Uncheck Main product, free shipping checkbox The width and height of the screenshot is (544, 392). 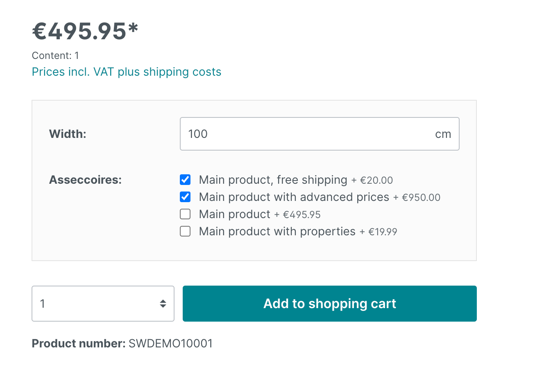tap(185, 180)
